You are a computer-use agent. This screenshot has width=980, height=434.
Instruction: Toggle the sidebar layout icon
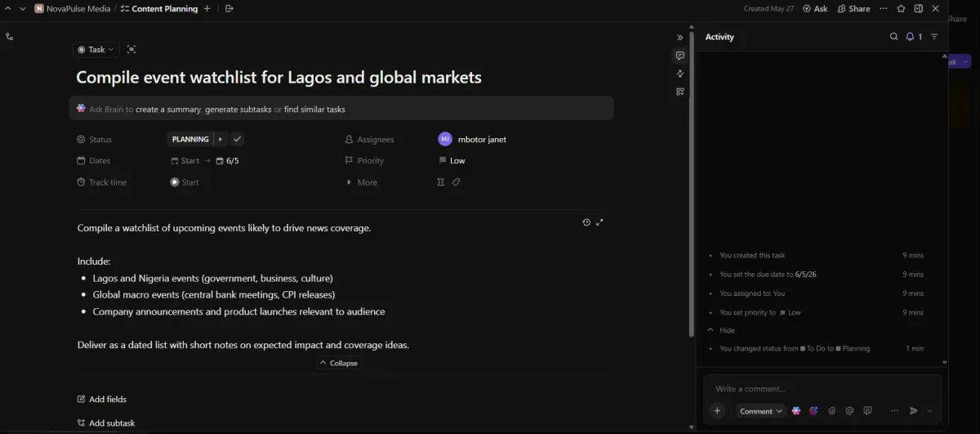[x=918, y=8]
